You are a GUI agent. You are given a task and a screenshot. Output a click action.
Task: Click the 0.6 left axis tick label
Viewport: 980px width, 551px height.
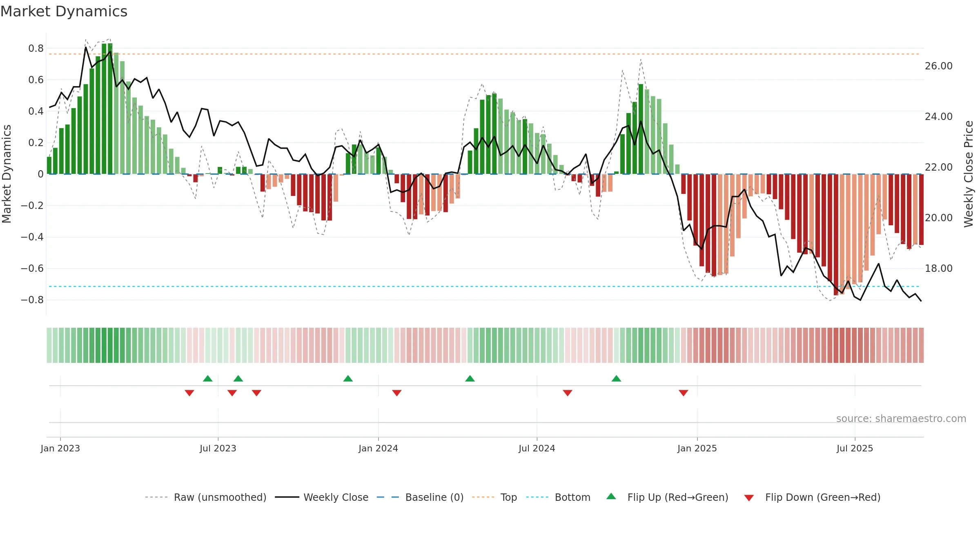[x=36, y=80]
